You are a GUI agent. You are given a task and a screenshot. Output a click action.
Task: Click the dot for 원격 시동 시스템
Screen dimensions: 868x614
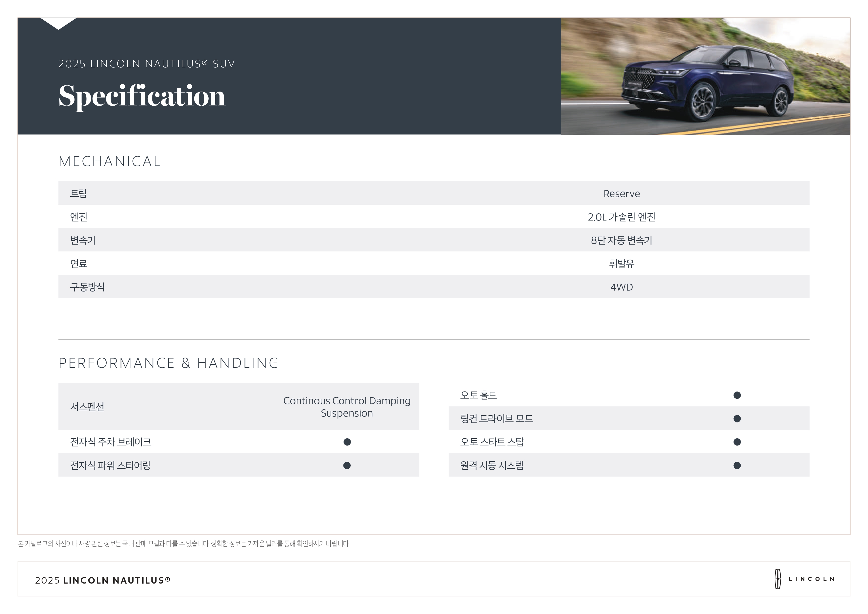tap(737, 466)
